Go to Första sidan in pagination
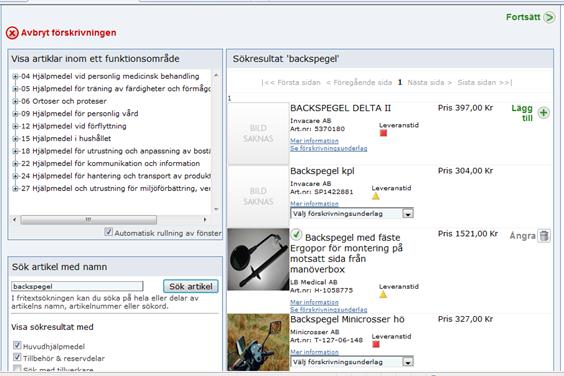564x376 pixels. tap(291, 82)
